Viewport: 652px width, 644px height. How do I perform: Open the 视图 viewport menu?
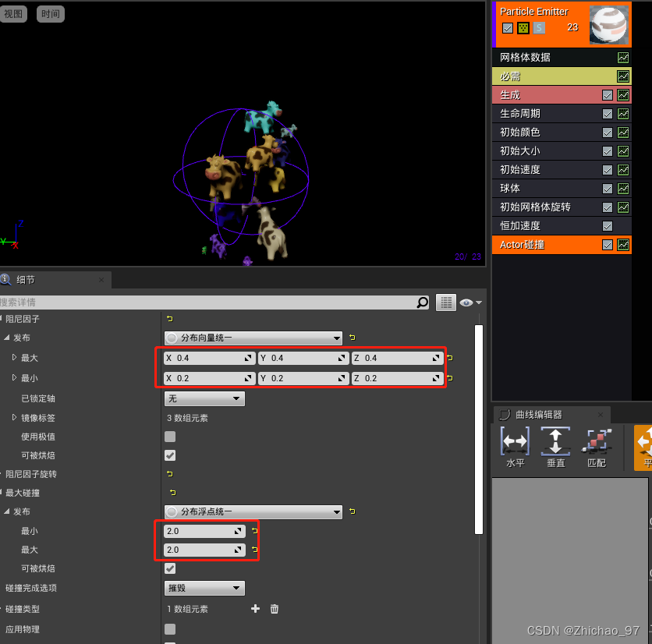13,14
